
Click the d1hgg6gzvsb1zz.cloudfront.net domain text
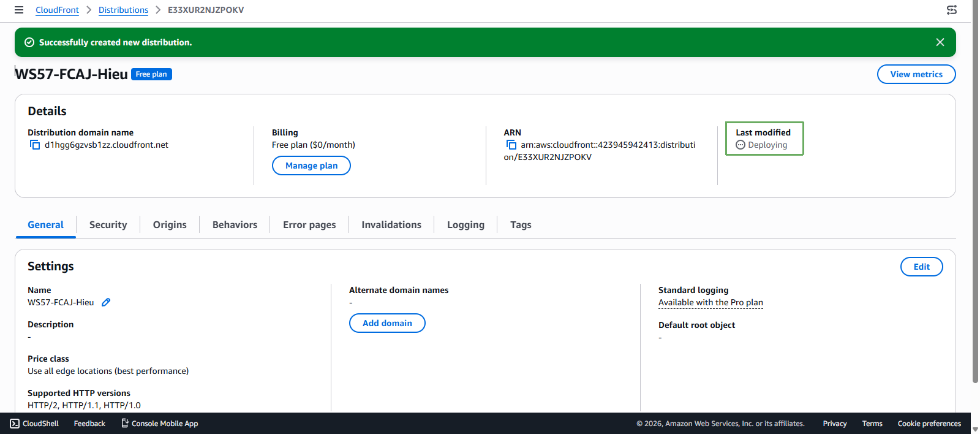[107, 145]
